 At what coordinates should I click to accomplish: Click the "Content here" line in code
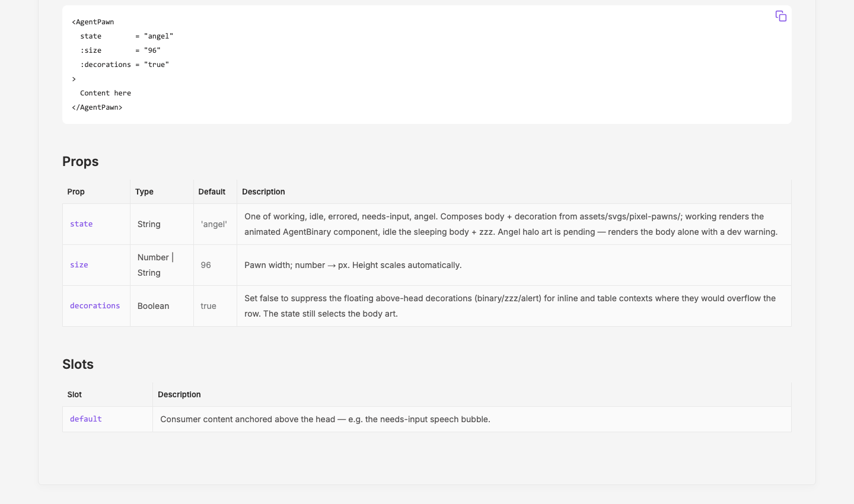click(106, 93)
